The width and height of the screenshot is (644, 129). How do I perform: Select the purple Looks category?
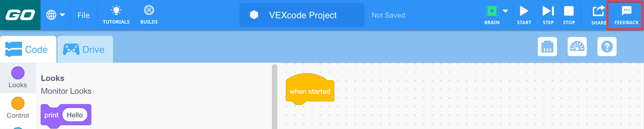18,77
